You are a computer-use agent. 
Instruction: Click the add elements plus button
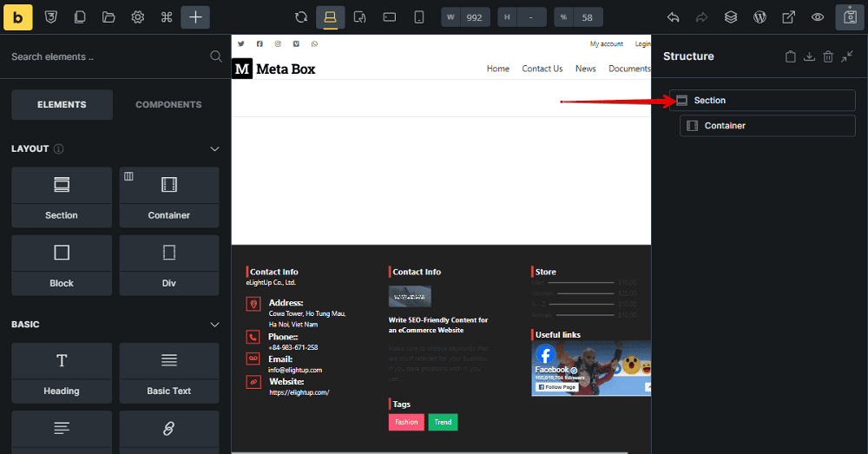tap(195, 16)
